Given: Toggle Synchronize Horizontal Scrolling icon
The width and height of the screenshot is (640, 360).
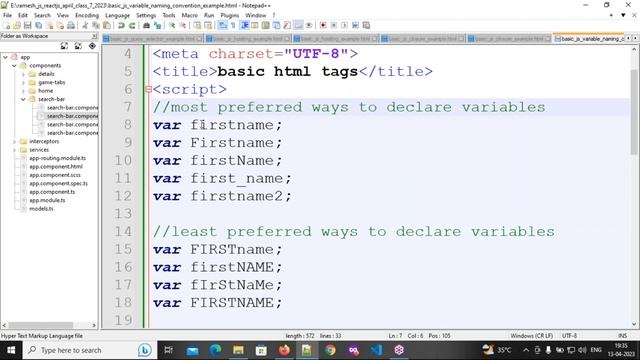Looking at the screenshot, I should point(208,25).
